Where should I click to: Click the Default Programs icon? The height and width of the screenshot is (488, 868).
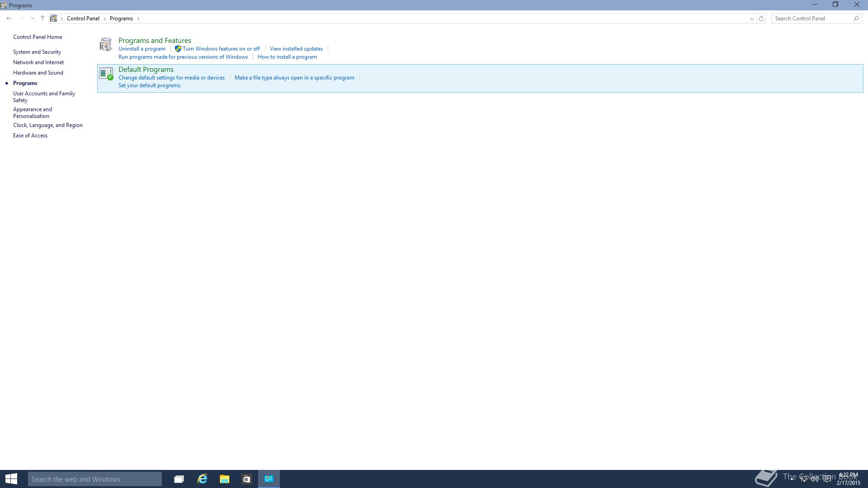106,74
